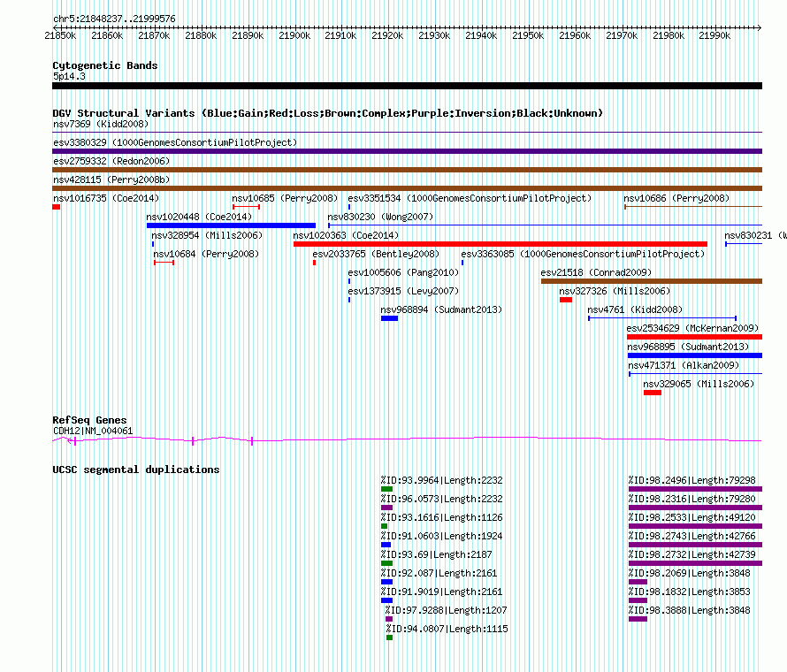The height and width of the screenshot is (672, 787).
Task: Click the esv1373915 (Levy2007) label
Action: point(403,291)
